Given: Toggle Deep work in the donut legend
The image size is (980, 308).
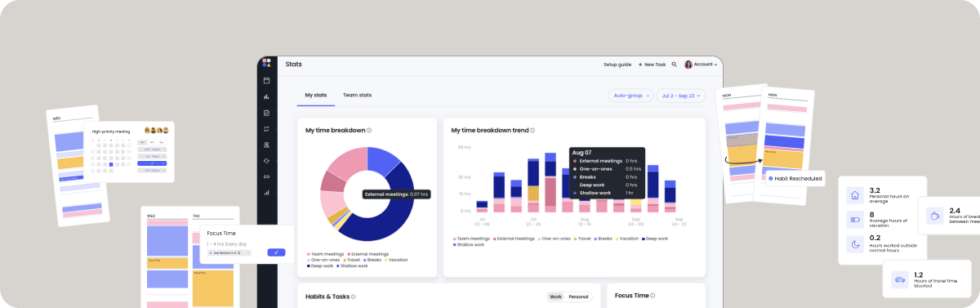Looking at the screenshot, I should tap(320, 266).
